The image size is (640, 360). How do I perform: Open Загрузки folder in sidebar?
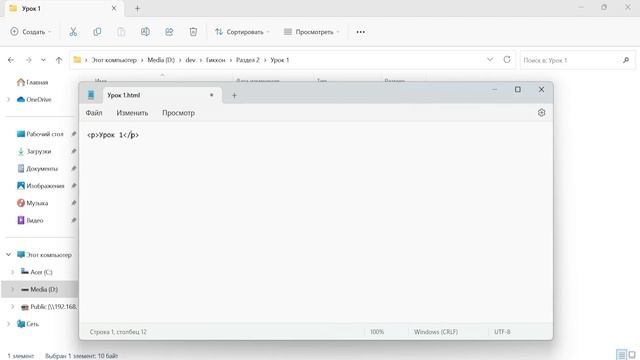[x=34, y=151]
